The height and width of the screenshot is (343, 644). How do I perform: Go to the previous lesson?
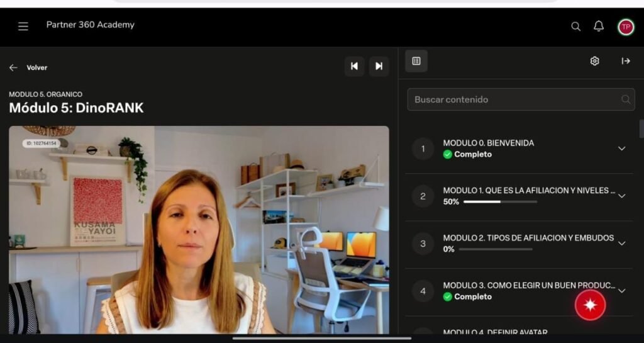click(x=355, y=66)
